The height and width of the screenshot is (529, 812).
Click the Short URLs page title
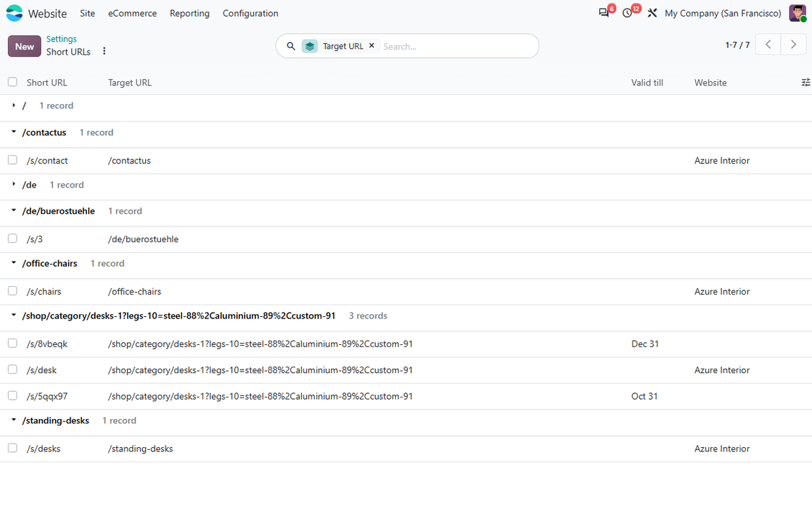tap(68, 52)
